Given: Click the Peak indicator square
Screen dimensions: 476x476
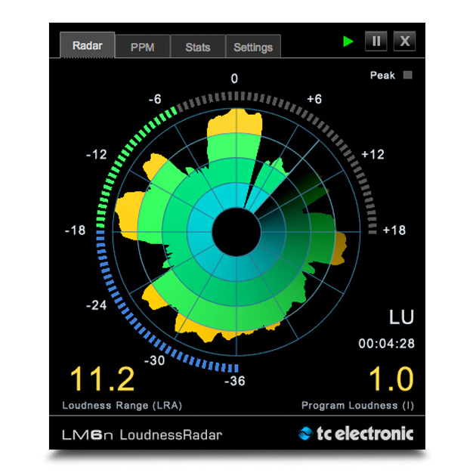Looking at the screenshot, I should point(408,76).
